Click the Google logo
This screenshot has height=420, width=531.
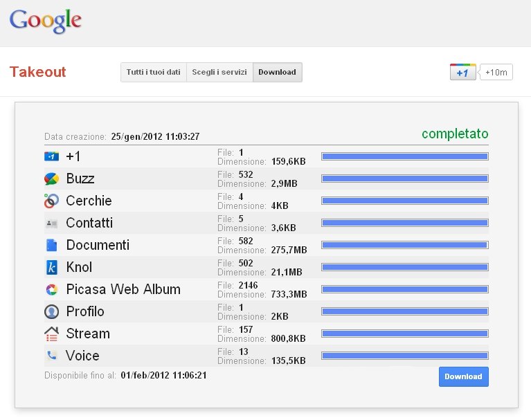click(46, 21)
